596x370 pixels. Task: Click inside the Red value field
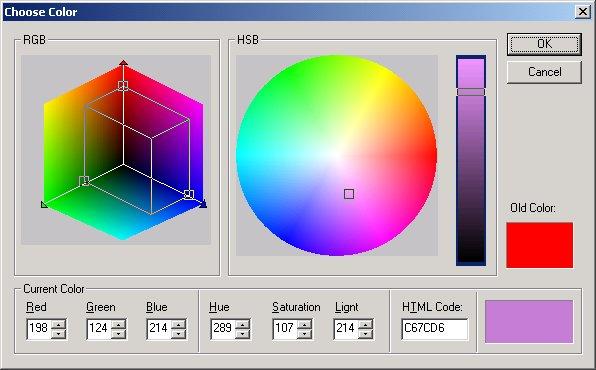40,329
